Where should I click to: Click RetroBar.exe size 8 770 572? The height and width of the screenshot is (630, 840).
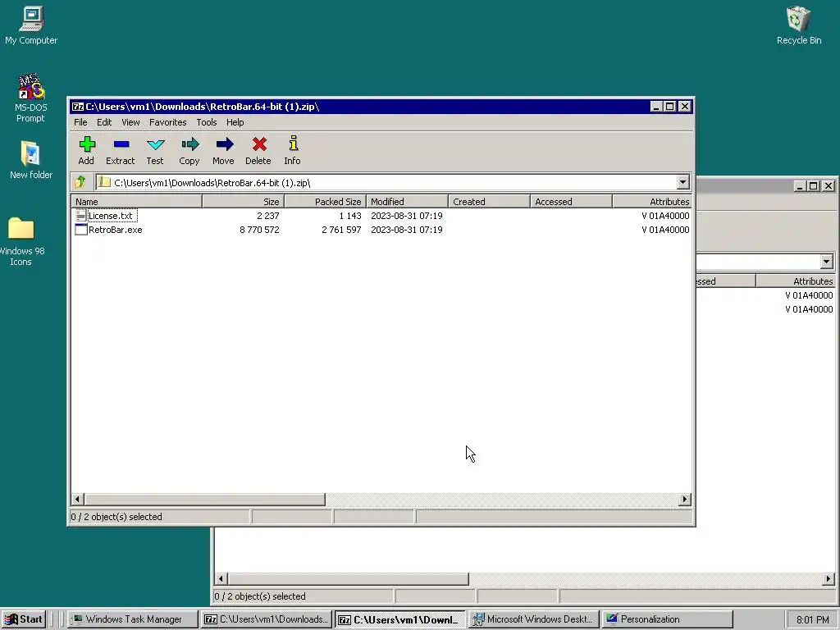pos(259,230)
